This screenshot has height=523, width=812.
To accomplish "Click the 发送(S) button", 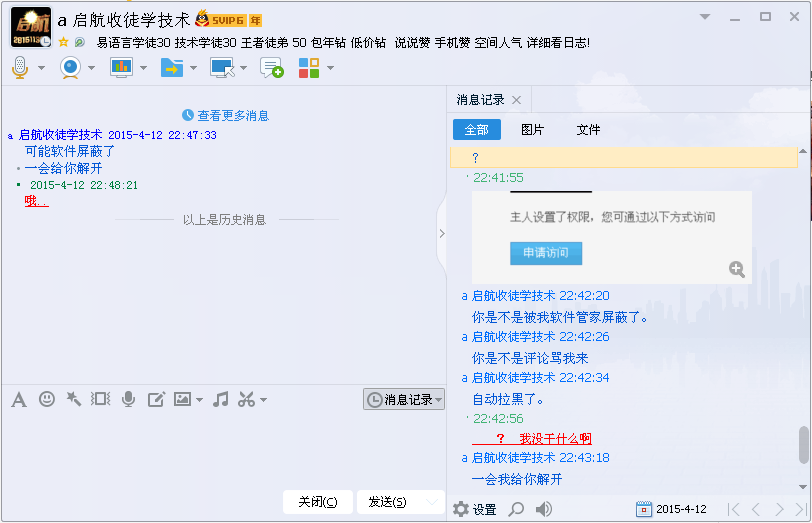I will coord(387,502).
